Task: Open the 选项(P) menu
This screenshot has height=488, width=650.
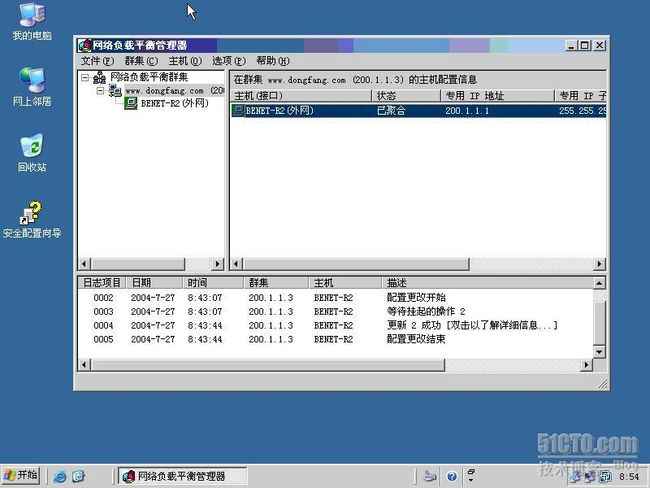Action: [229, 61]
